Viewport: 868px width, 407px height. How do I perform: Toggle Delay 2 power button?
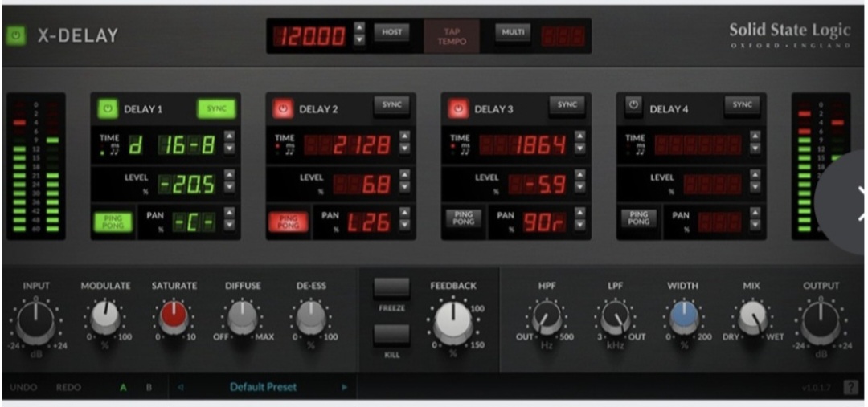[283, 109]
